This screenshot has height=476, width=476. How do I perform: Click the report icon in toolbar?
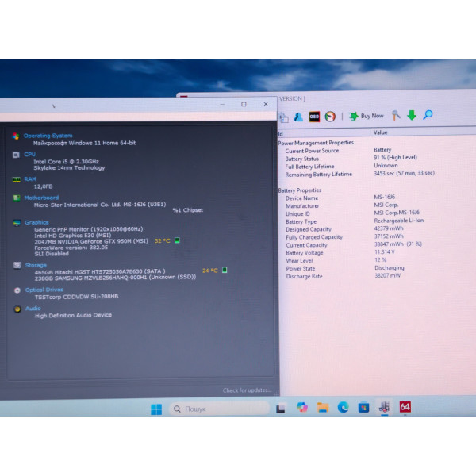click(284, 117)
